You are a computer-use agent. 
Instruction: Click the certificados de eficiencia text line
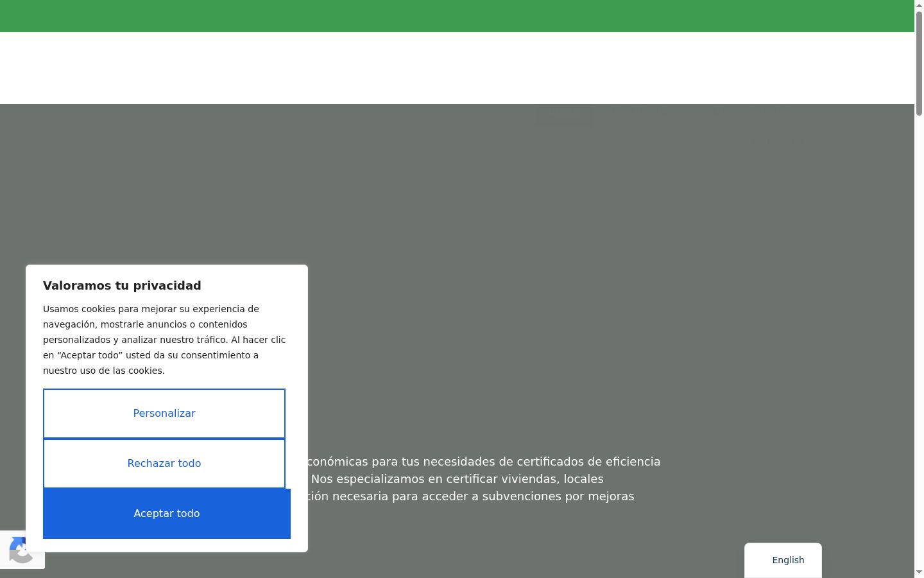coord(484,462)
